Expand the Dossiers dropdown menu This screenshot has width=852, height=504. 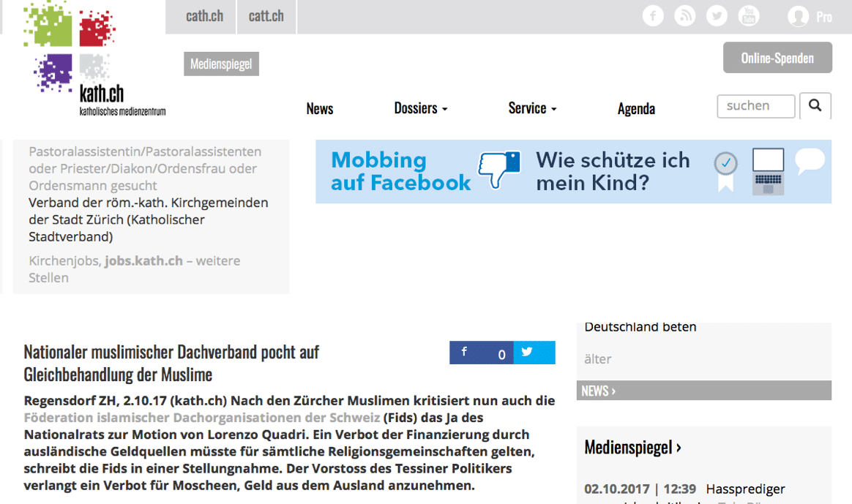click(420, 108)
